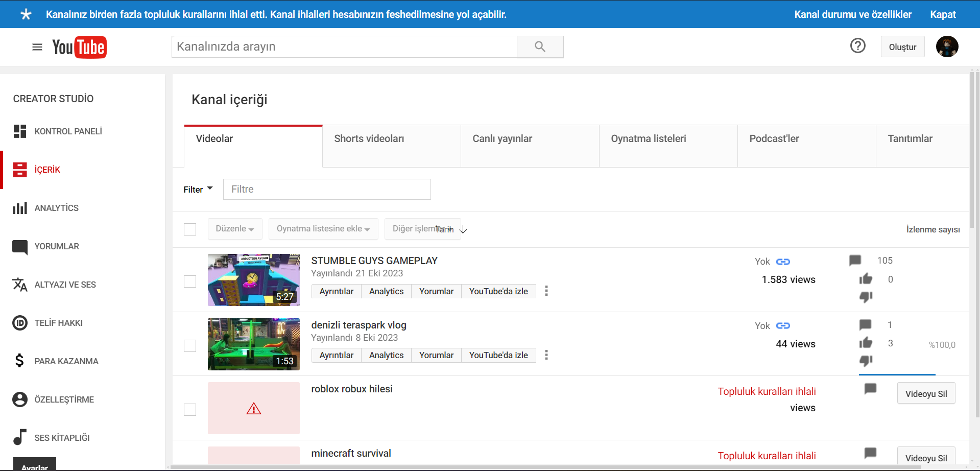The image size is (980, 471).
Task: Open more options for denizli teraspark vlog
Action: (546, 355)
